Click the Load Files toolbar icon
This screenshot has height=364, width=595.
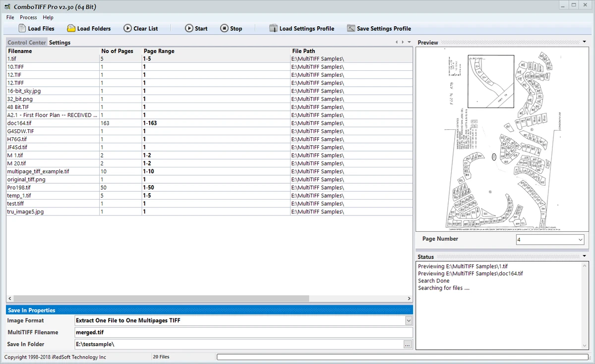pos(22,28)
